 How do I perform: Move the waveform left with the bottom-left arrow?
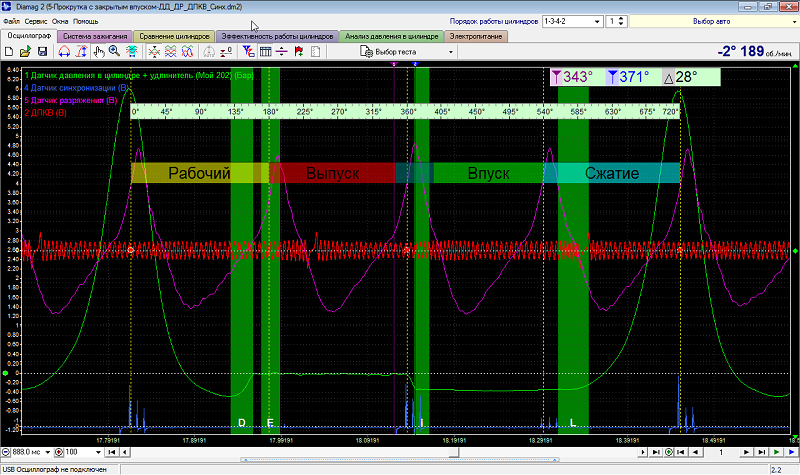coord(124,452)
